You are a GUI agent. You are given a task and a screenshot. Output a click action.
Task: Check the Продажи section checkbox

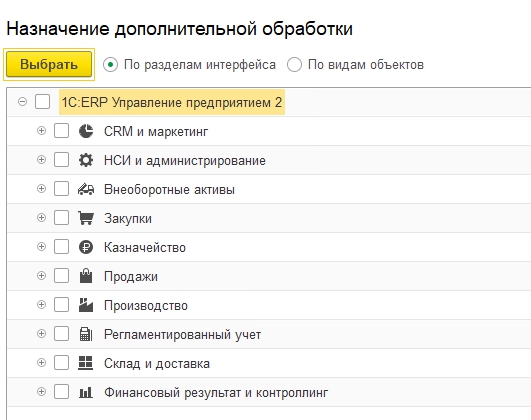click(61, 275)
